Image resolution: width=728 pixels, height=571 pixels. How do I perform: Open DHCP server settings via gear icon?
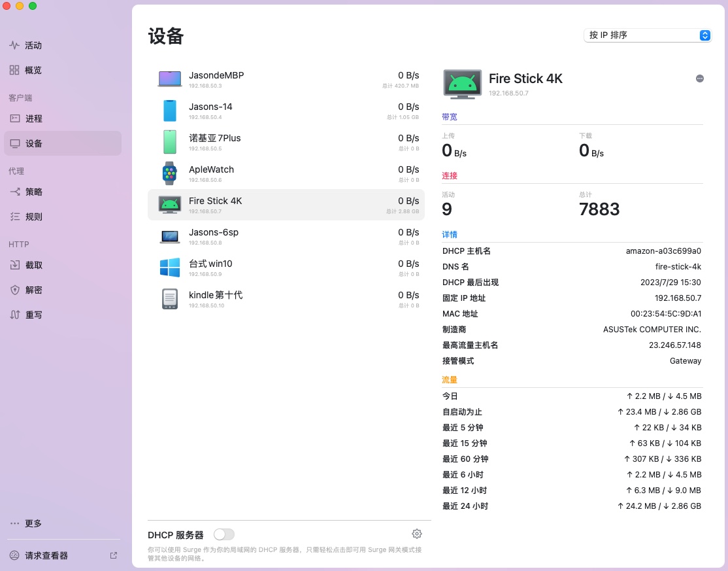tap(417, 533)
